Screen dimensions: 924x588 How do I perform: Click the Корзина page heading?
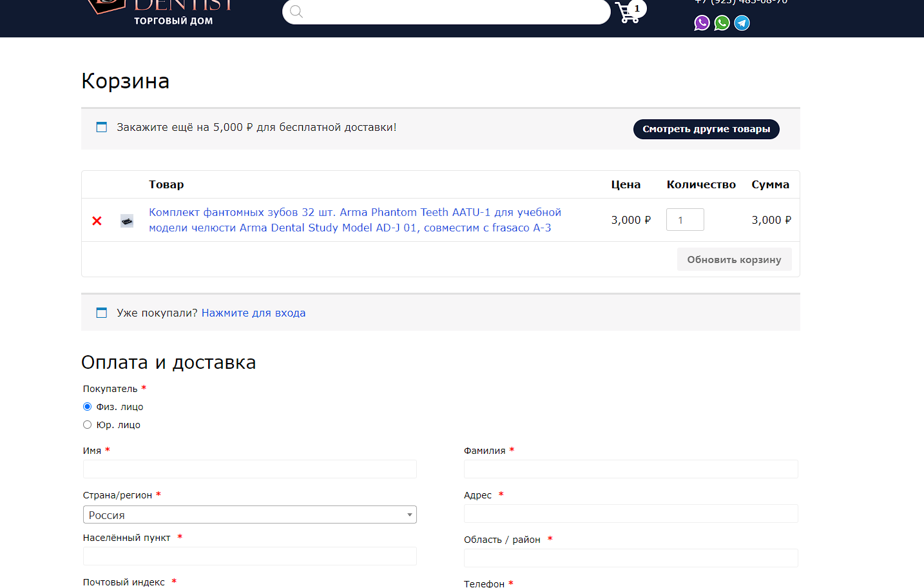click(x=126, y=81)
